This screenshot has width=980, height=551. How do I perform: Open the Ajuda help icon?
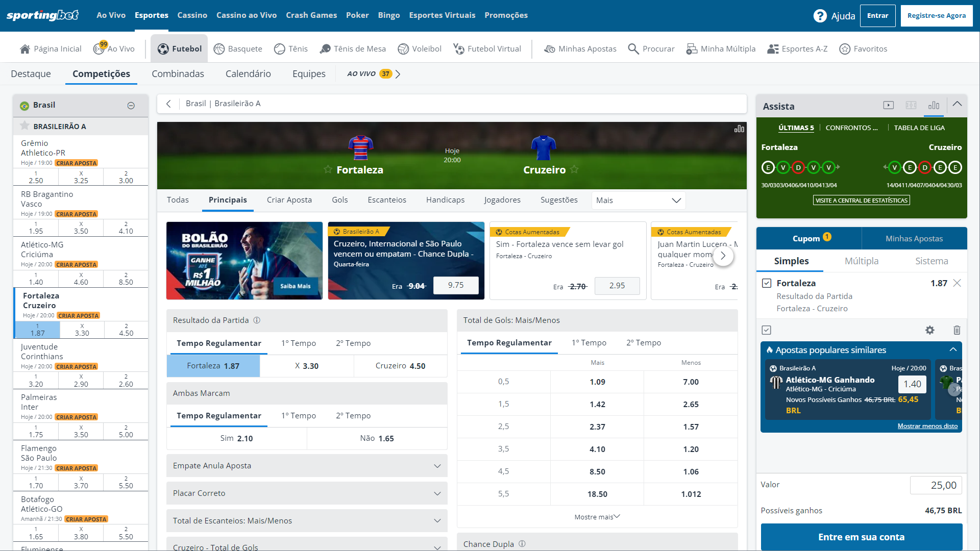point(820,16)
